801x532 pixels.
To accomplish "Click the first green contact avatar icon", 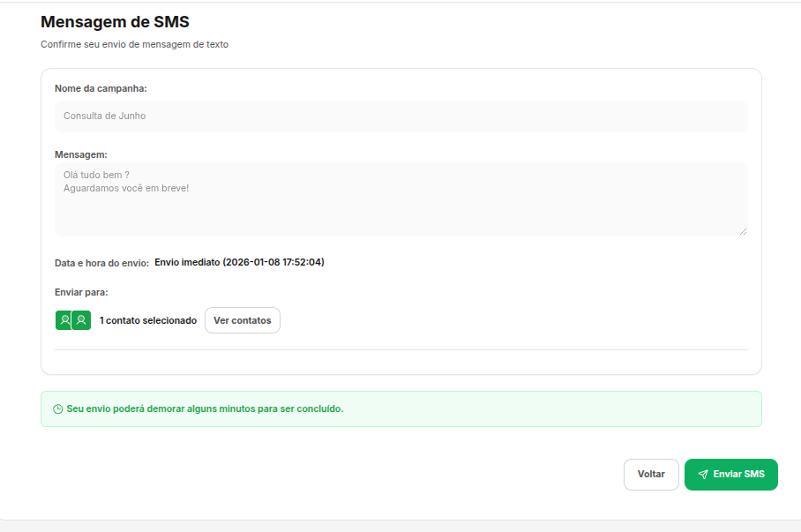I will (x=64, y=319).
